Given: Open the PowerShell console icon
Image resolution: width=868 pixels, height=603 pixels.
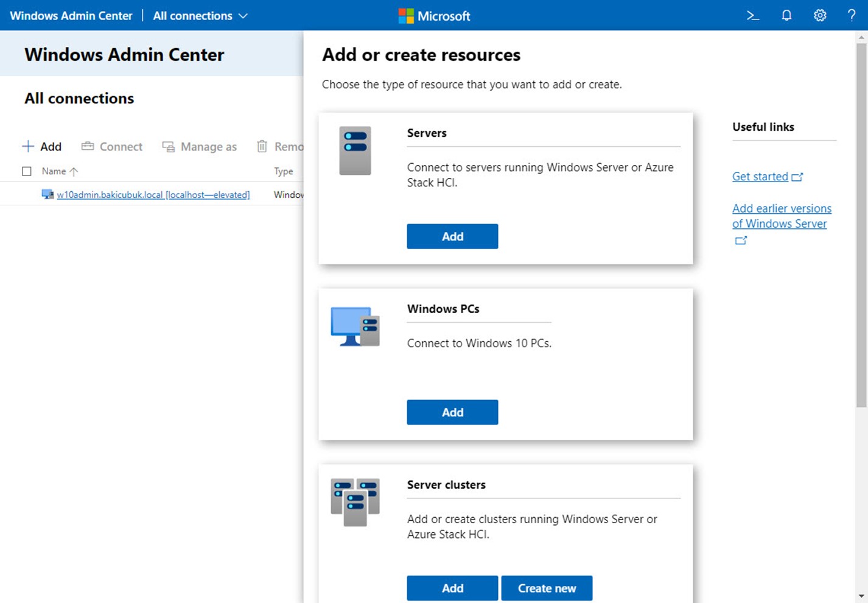Looking at the screenshot, I should click(x=753, y=16).
